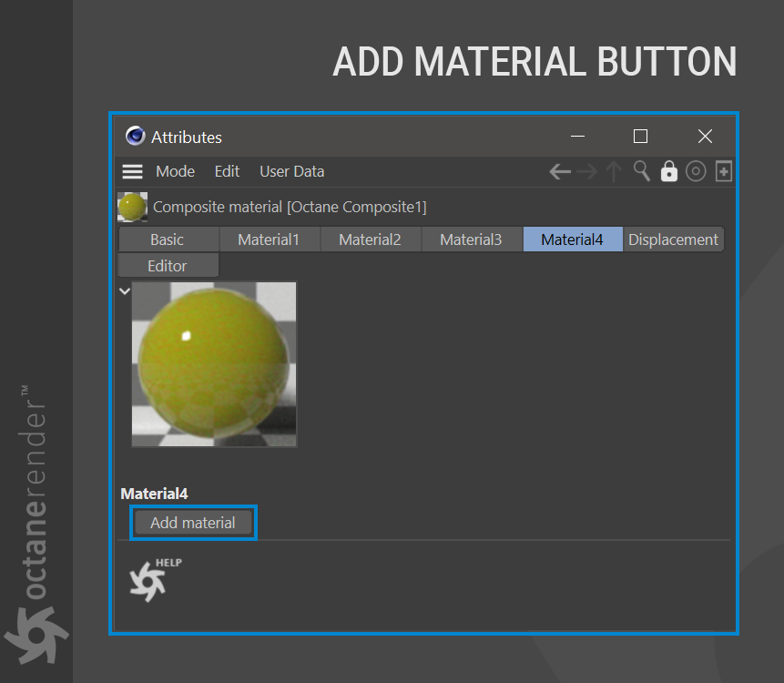This screenshot has width=784, height=683.
Task: Click the up arrow navigation icon
Action: pos(614,171)
